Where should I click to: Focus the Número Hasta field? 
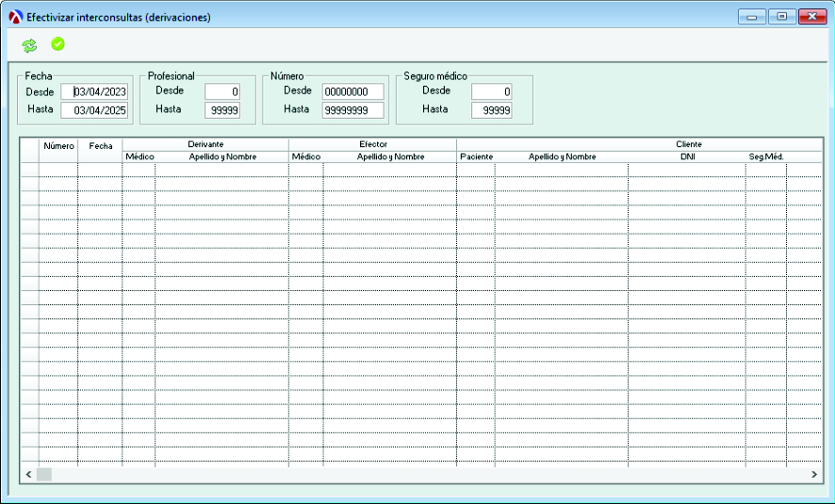coord(352,110)
